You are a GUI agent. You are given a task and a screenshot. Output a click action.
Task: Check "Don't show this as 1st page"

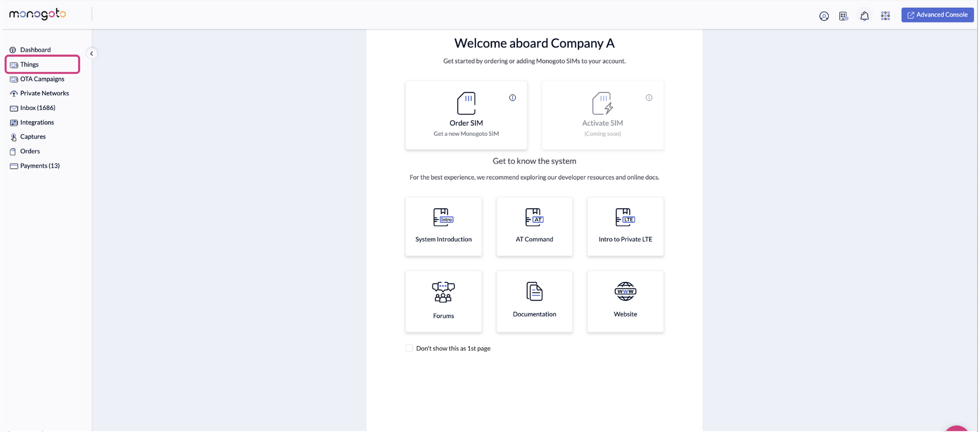tap(409, 348)
